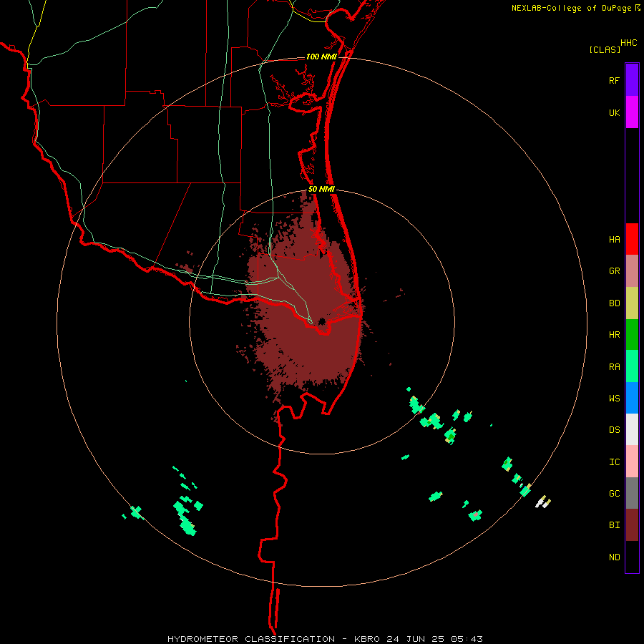
Task: Click the 'HR' legend label
Action: tap(614, 335)
